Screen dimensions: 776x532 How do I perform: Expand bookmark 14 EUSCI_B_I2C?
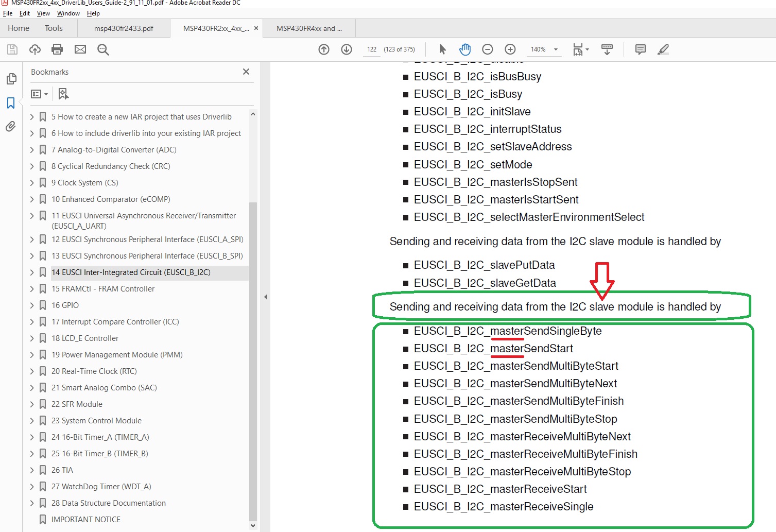tap(32, 272)
